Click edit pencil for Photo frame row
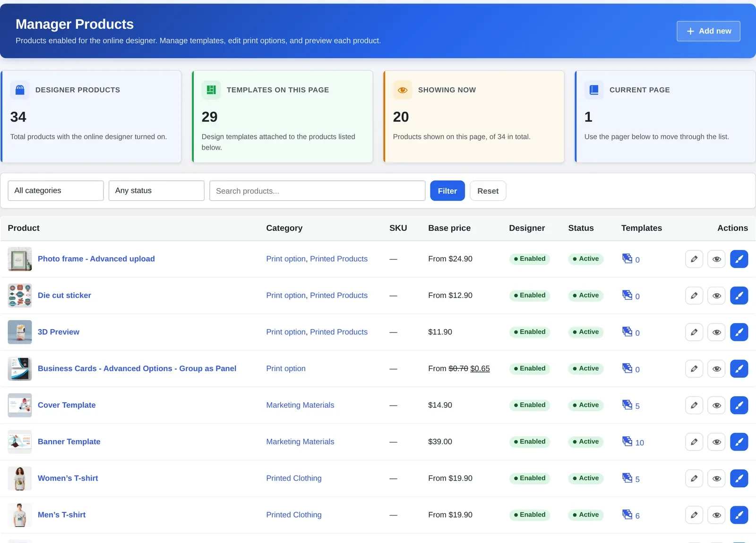756x543 pixels. click(694, 259)
